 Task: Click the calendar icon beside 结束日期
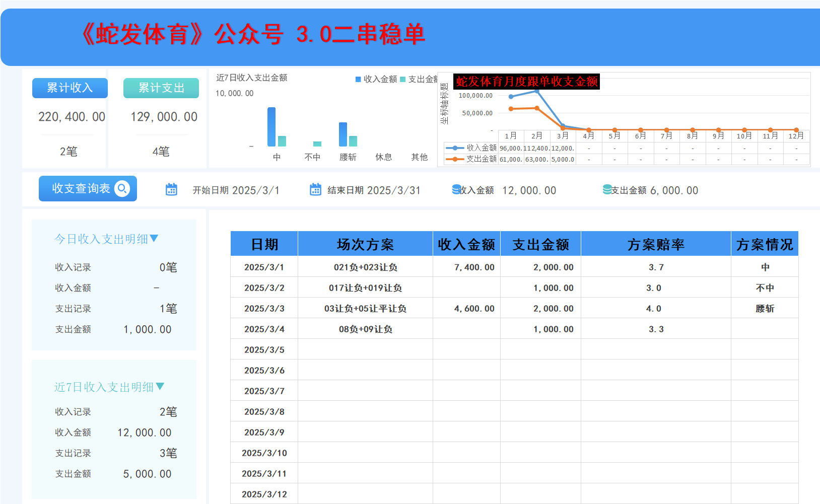315,190
